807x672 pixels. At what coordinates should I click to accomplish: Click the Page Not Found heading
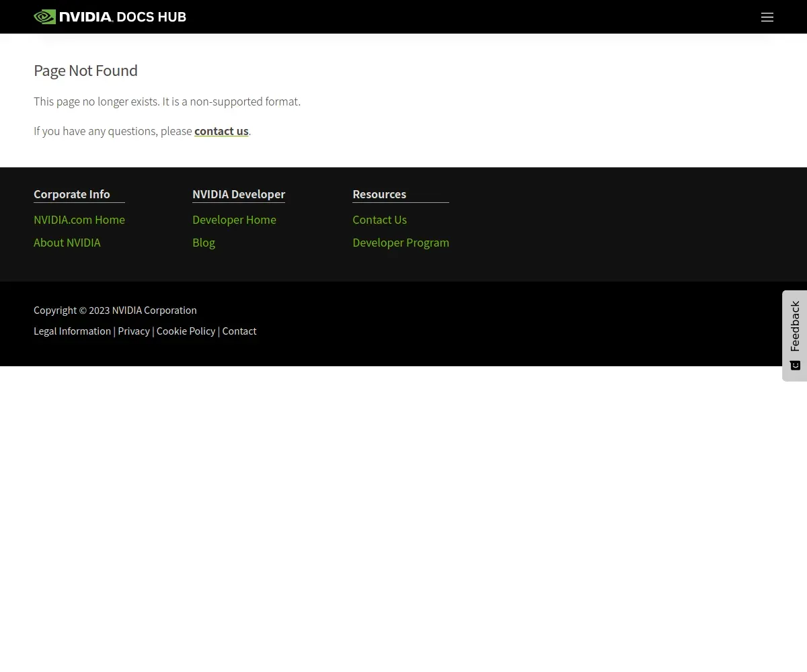pyautogui.click(x=85, y=71)
